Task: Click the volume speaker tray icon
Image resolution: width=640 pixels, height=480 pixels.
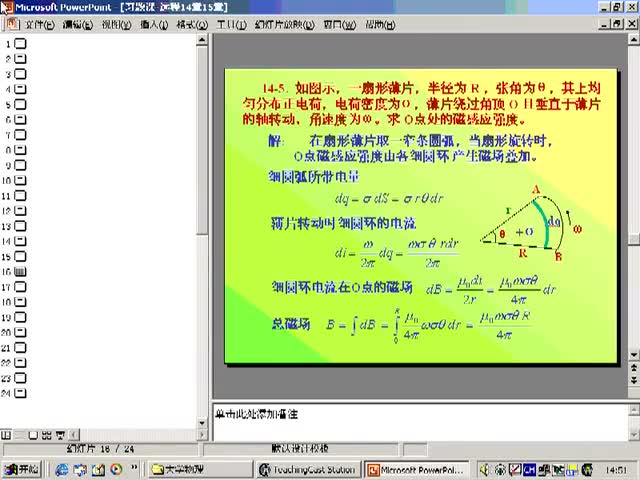Action: pyautogui.click(x=485, y=470)
